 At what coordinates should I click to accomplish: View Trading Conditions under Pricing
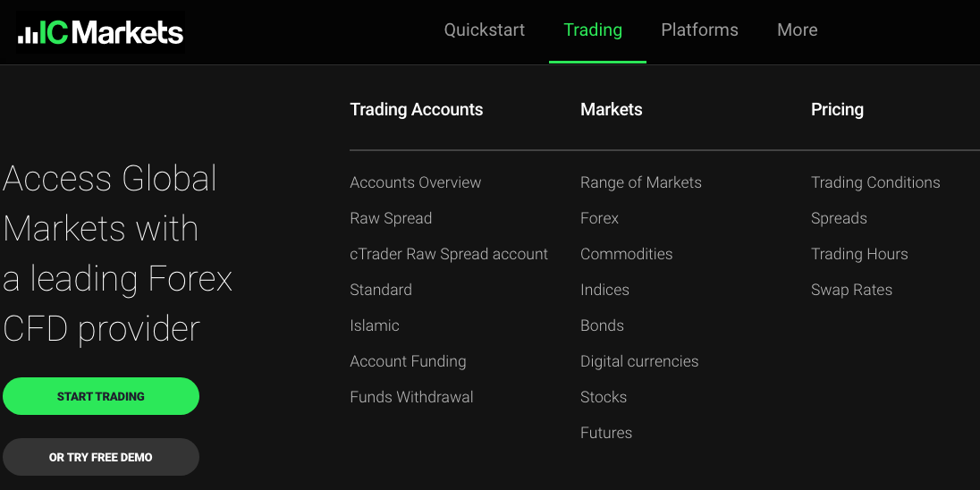tap(875, 182)
